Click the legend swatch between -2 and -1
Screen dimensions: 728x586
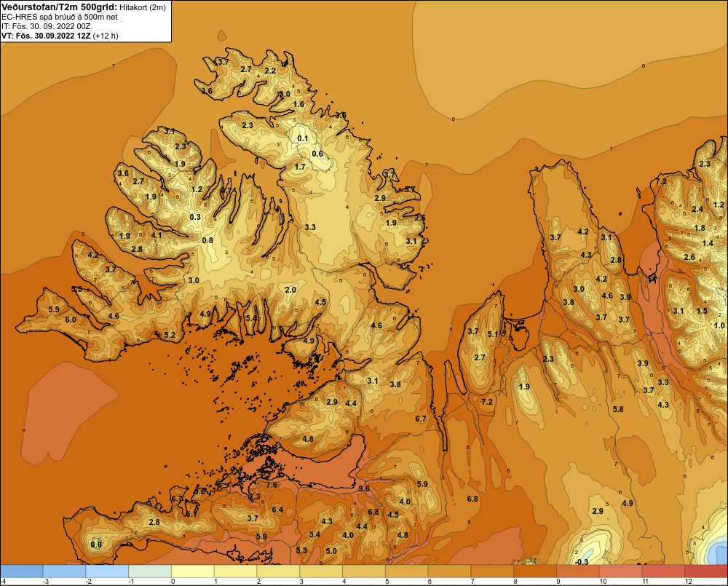click(107, 571)
